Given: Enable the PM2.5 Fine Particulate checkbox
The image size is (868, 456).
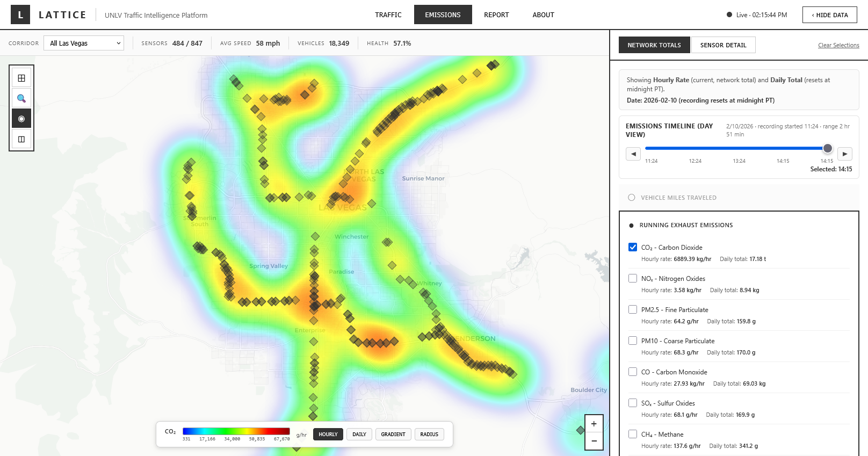Looking at the screenshot, I should tap(633, 309).
